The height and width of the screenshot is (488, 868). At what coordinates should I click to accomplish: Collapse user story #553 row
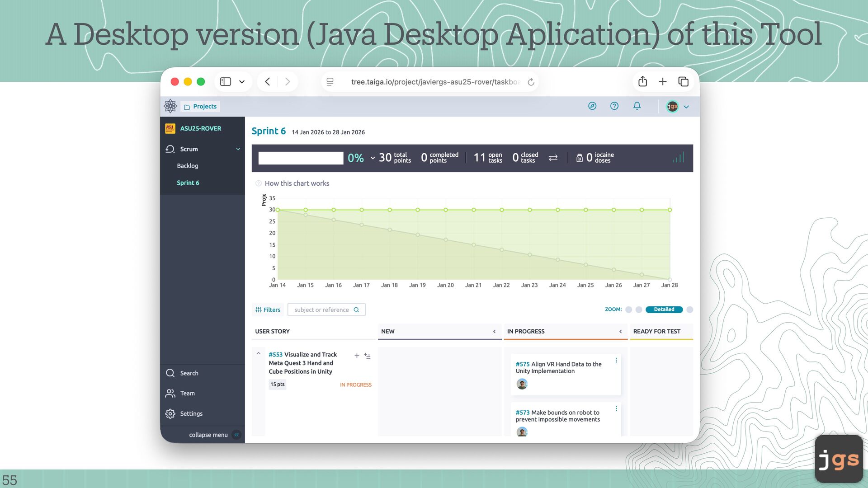pos(259,354)
